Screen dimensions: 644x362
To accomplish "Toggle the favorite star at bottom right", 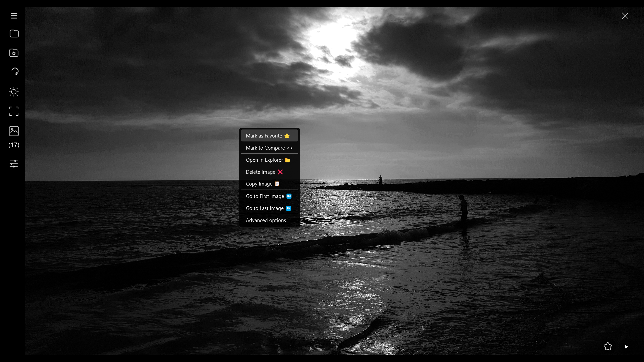I will pyautogui.click(x=608, y=346).
